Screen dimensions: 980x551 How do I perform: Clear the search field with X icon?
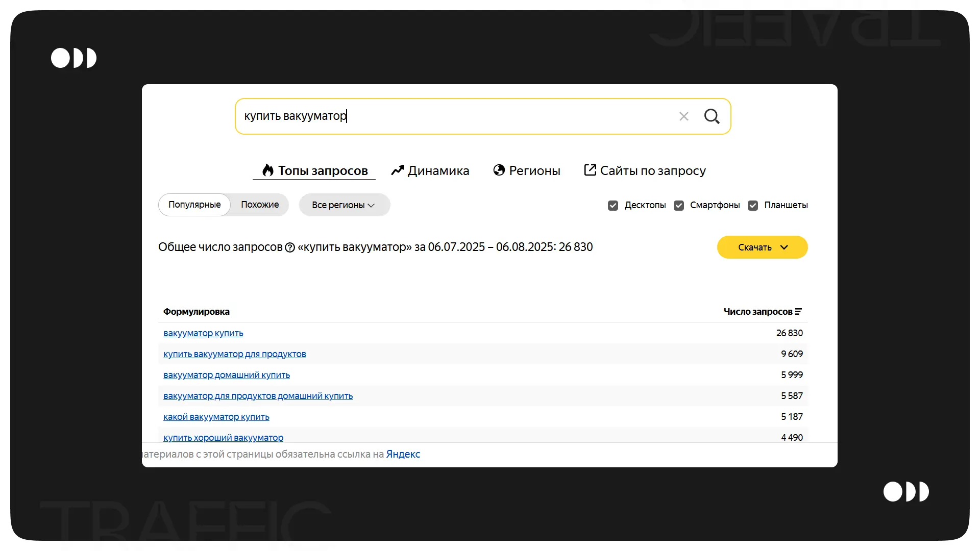[x=684, y=116]
